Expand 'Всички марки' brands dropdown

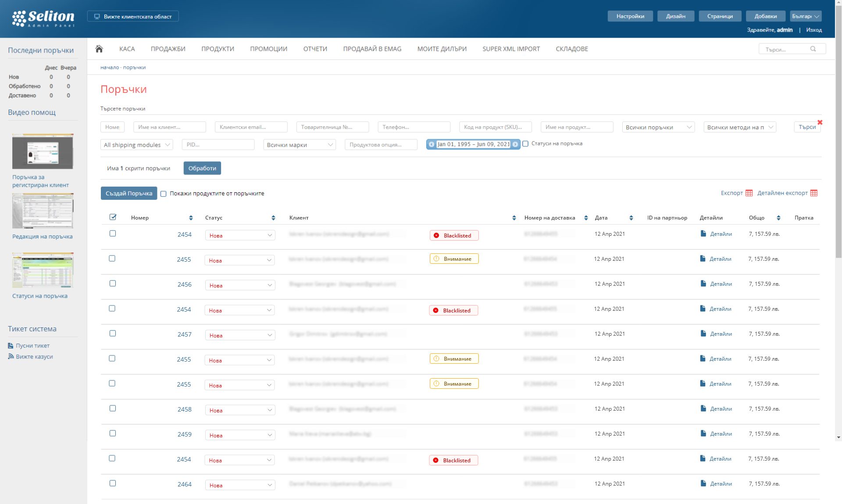(300, 145)
